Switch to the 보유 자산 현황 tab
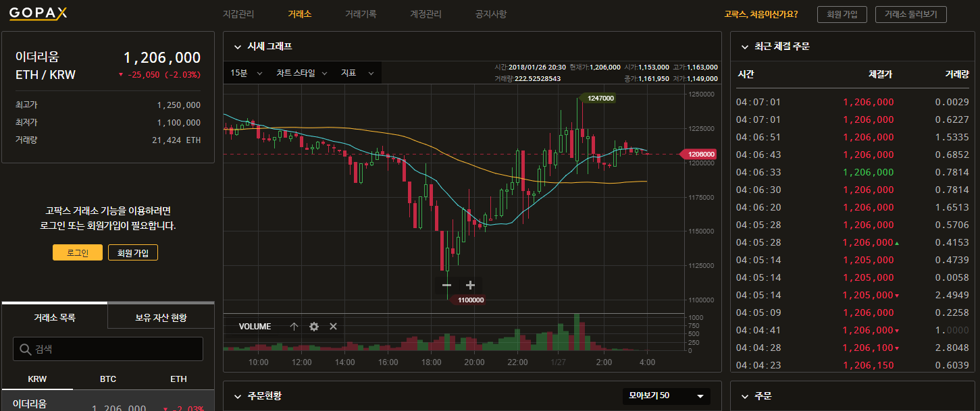 pos(161,317)
